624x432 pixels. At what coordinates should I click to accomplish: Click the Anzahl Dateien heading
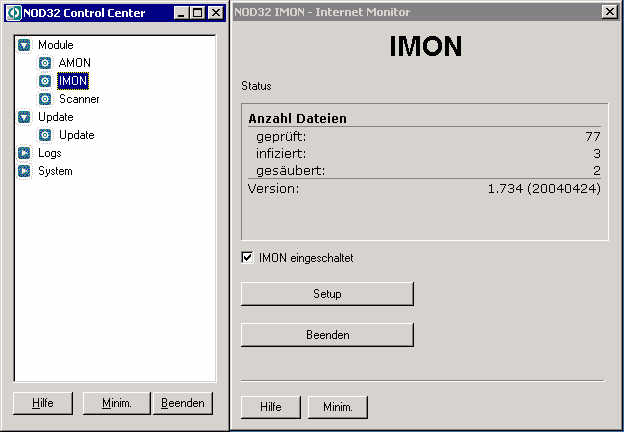297,119
